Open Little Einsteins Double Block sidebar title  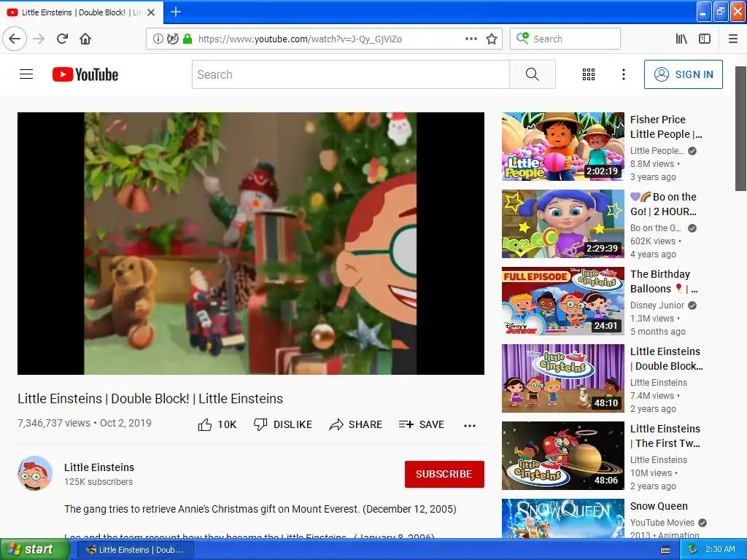[667, 359]
